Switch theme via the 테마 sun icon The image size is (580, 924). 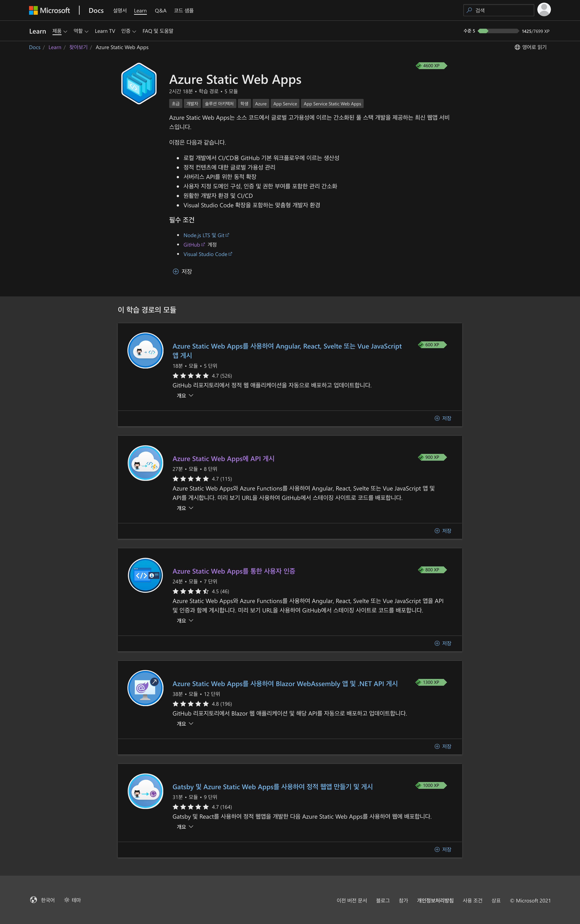(67, 900)
